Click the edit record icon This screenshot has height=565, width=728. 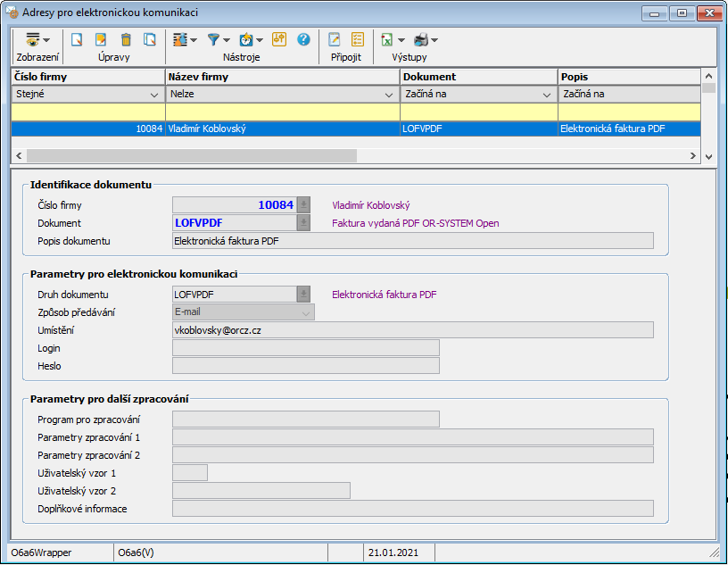click(102, 40)
